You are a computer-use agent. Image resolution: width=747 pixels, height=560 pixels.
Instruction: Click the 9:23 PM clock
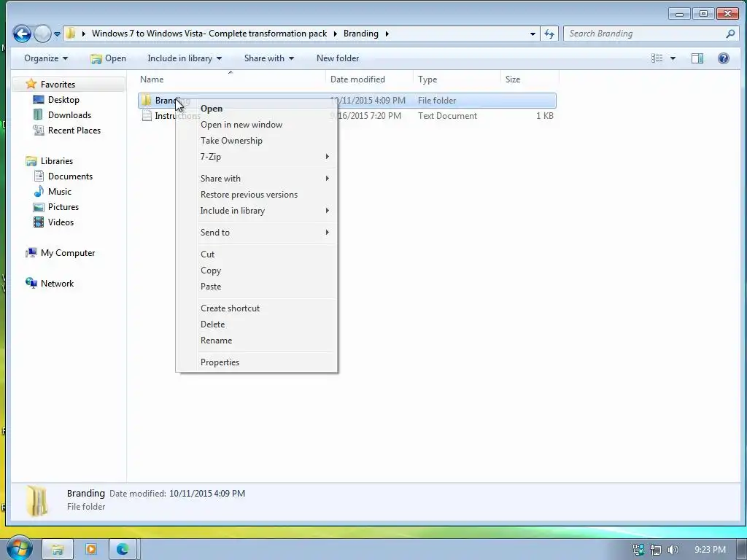coord(710,550)
